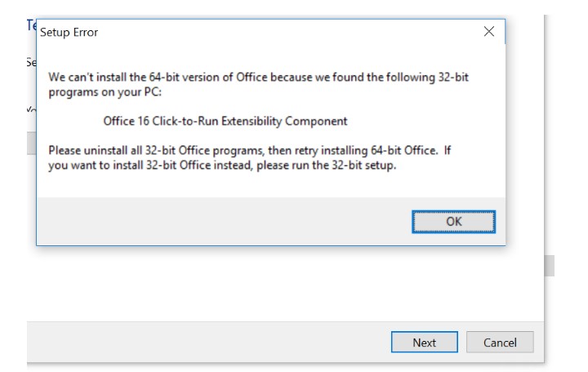Click the 'Setup Error' title text
The width and height of the screenshot is (588, 372).
[x=69, y=33]
